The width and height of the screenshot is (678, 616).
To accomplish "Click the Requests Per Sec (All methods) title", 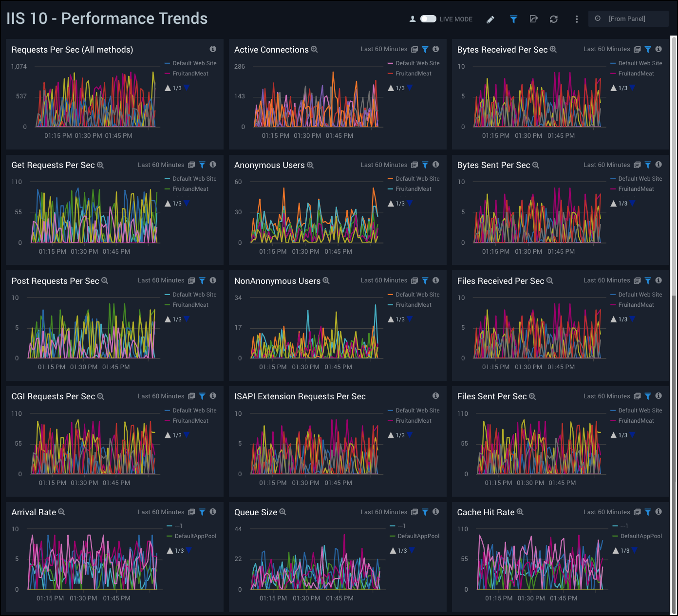I will tap(72, 50).
